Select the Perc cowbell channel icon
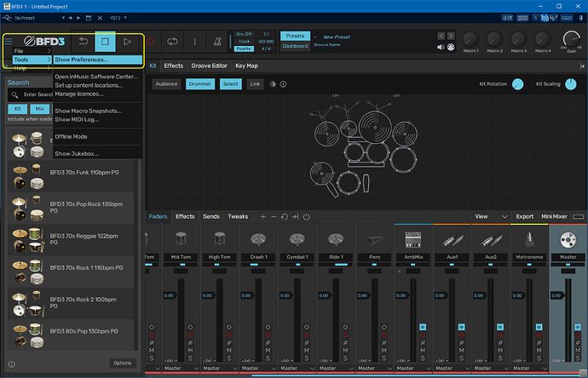 coord(375,239)
